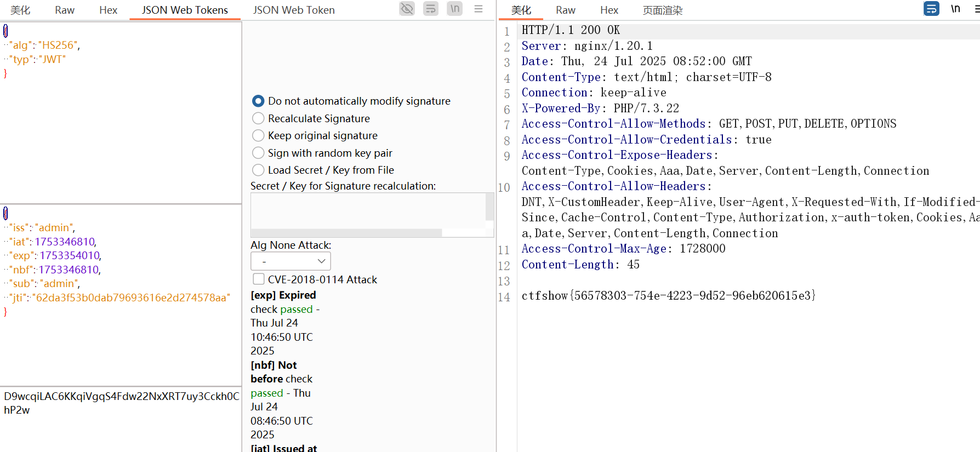Viewport: 980px width, 452px height.
Task: Click the Access-Control-Allow-Methods header
Action: click(709, 124)
